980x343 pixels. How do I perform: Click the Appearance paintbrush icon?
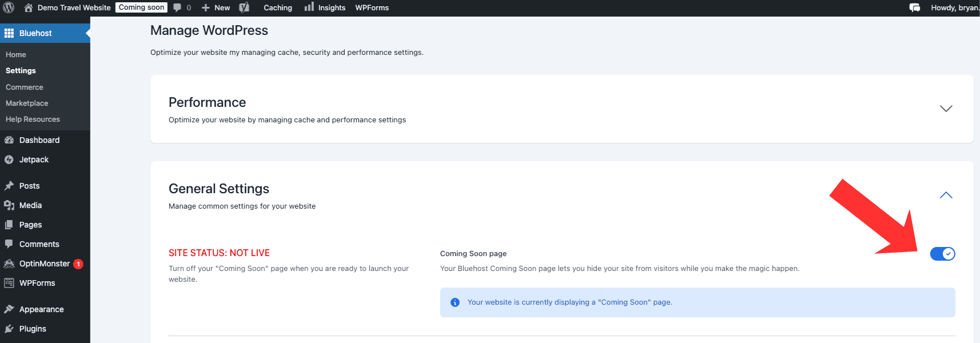click(x=9, y=309)
